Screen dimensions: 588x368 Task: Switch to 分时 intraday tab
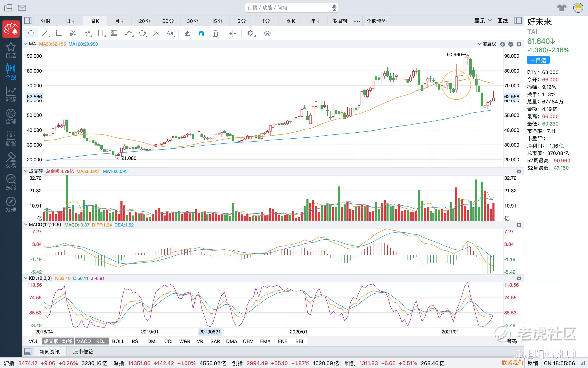pyautogui.click(x=46, y=21)
